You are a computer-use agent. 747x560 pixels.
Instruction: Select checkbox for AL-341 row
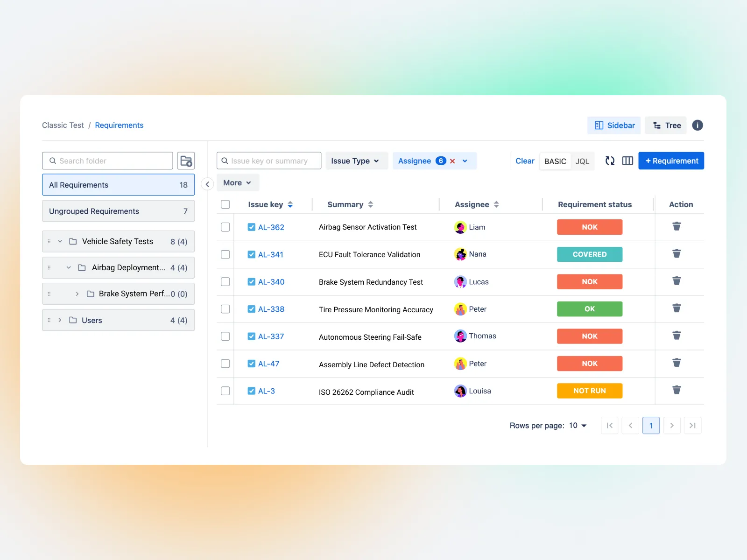click(226, 254)
